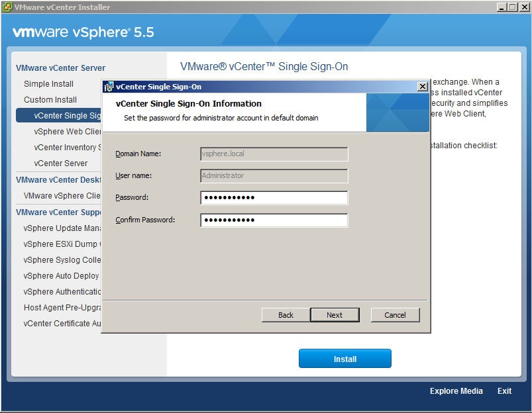Select Host Agent Pre-Upgrade Checker entry
The width and height of the screenshot is (532, 413).
pyautogui.click(x=62, y=308)
